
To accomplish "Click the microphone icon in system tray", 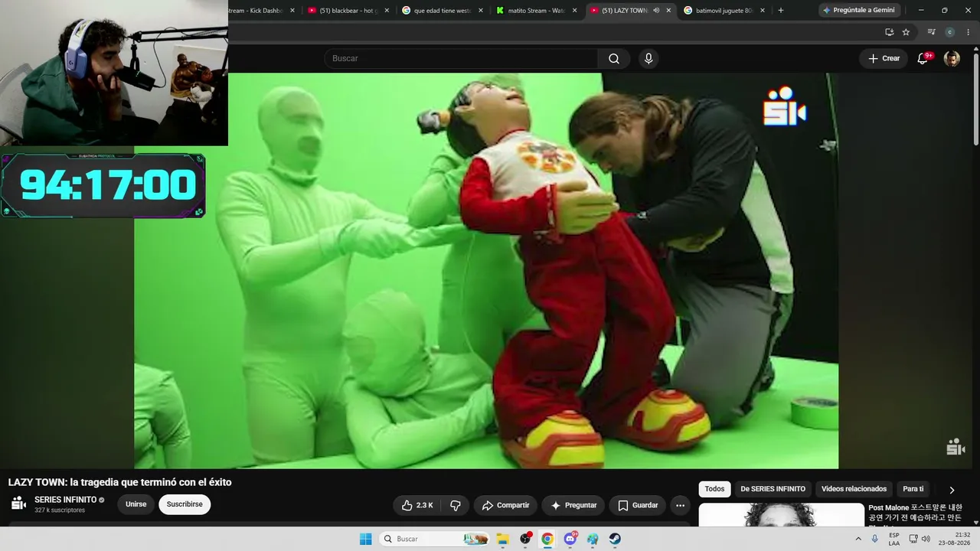I will (875, 539).
